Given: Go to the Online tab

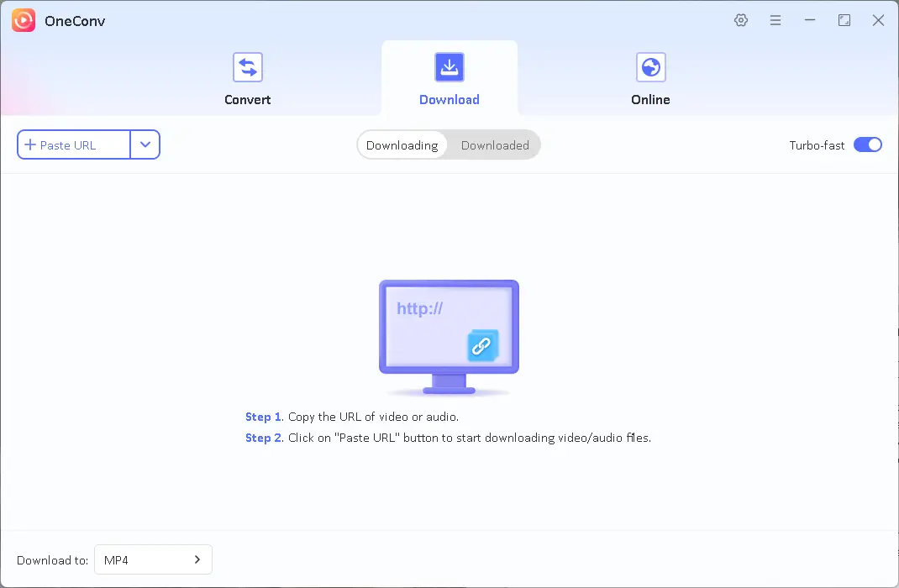Looking at the screenshot, I should coord(651,99).
